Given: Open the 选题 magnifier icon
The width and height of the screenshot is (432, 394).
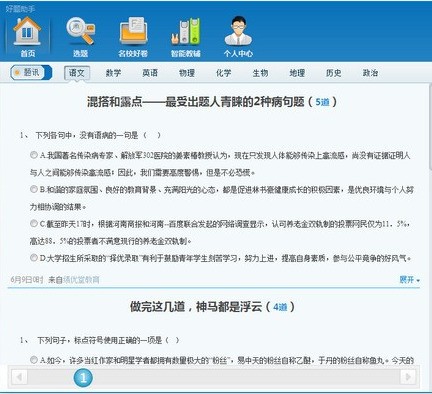Looking at the screenshot, I should [x=80, y=37].
